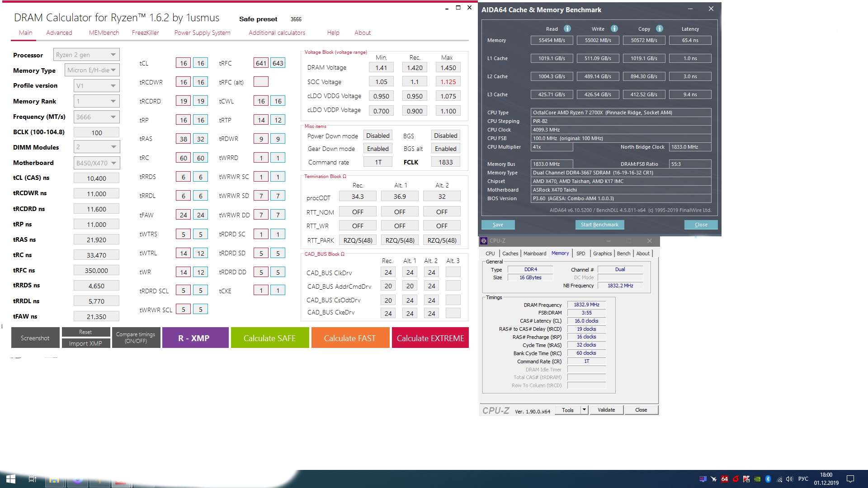Click the Copy info icon in AIDA64

pos(660,28)
